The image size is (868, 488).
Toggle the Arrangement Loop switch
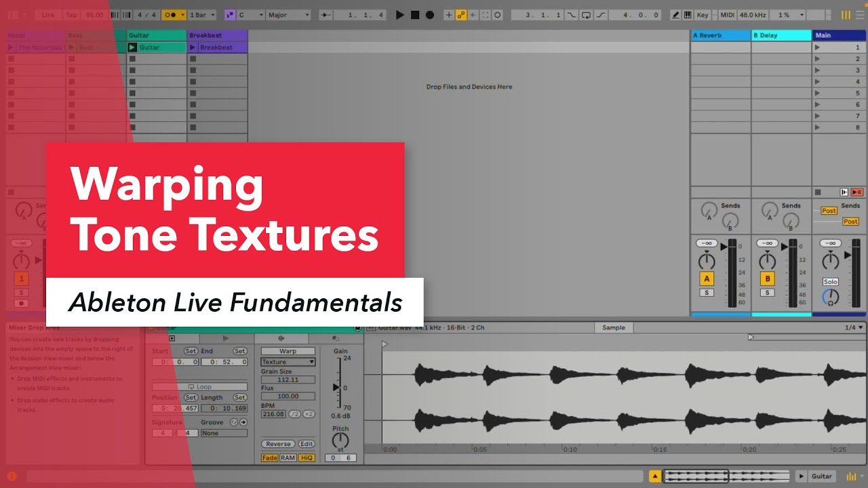586,15
